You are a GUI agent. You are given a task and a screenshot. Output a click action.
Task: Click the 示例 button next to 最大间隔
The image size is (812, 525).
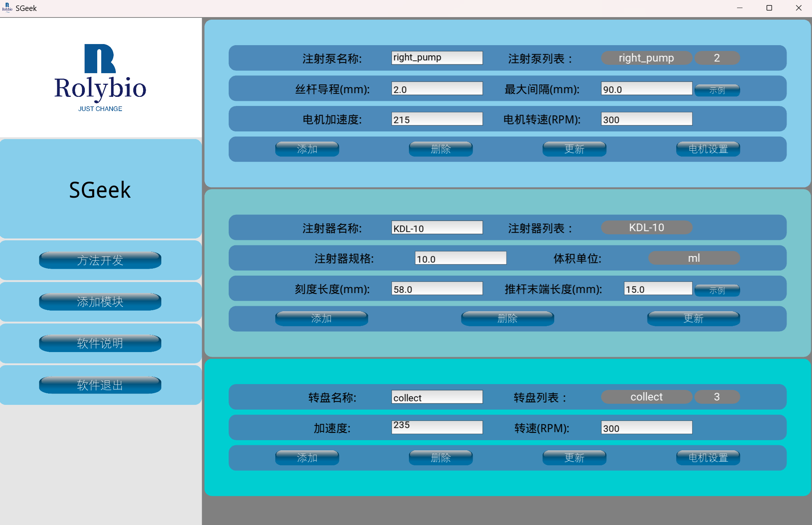[717, 90]
